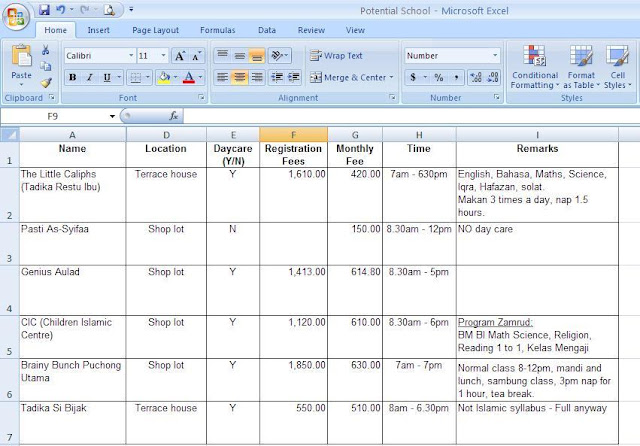Open Print Preview from Quick Access toolbar

(109, 10)
